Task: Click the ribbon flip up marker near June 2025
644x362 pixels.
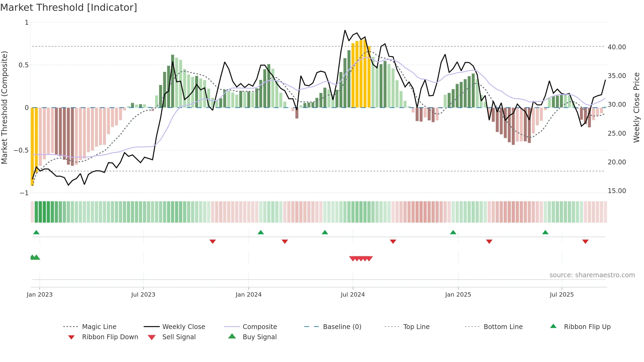Action: coord(545,232)
